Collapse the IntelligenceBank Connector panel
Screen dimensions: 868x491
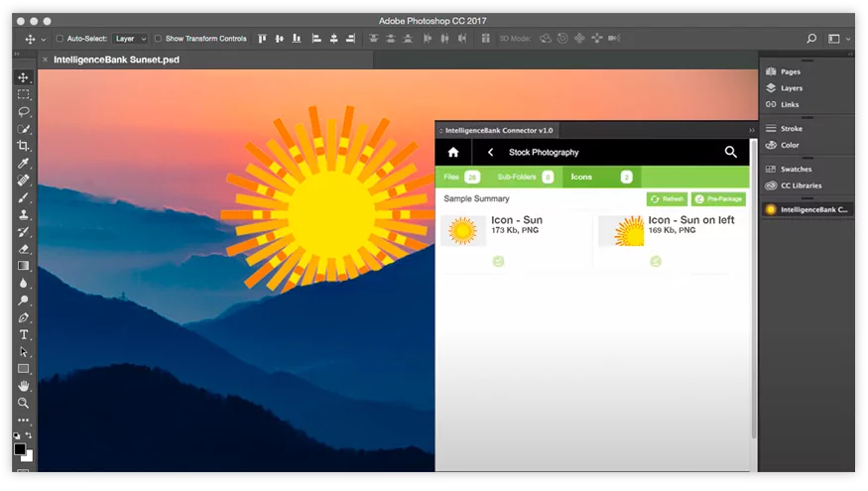[751, 131]
